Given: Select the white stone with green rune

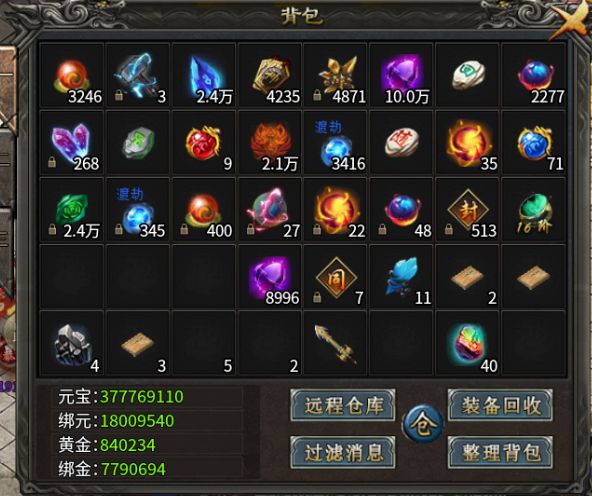Looking at the screenshot, I should tap(467, 75).
